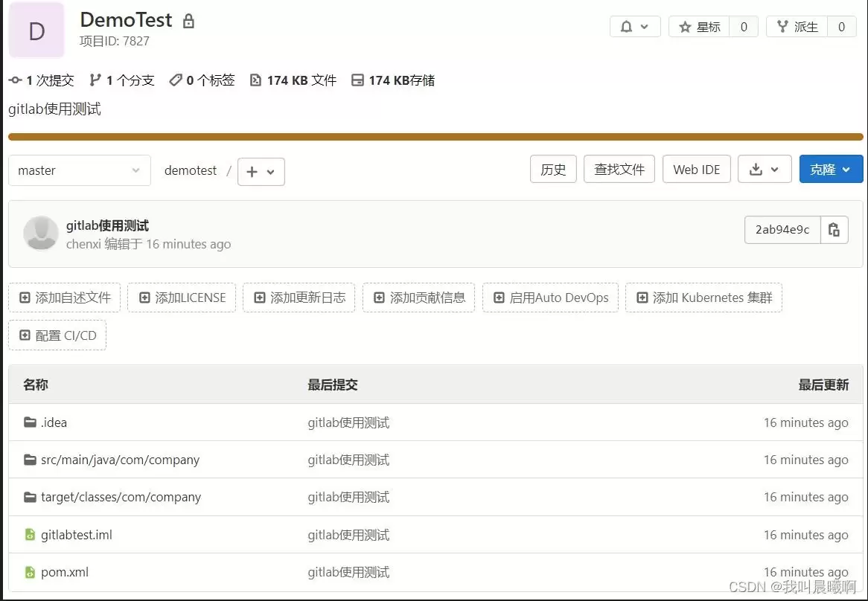Click the fork count 0

(x=841, y=27)
